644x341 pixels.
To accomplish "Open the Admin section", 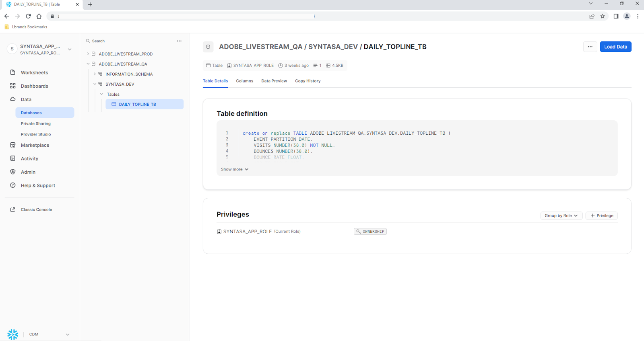I will tap(28, 172).
